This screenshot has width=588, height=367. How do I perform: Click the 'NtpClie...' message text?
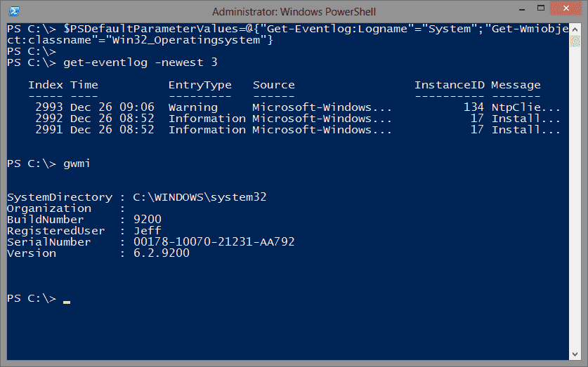(x=525, y=107)
